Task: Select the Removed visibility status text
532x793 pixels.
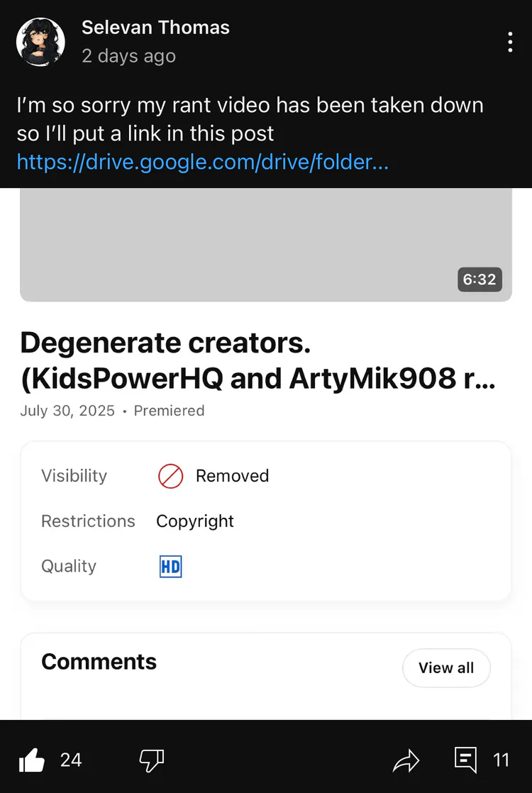Action: 232,476
